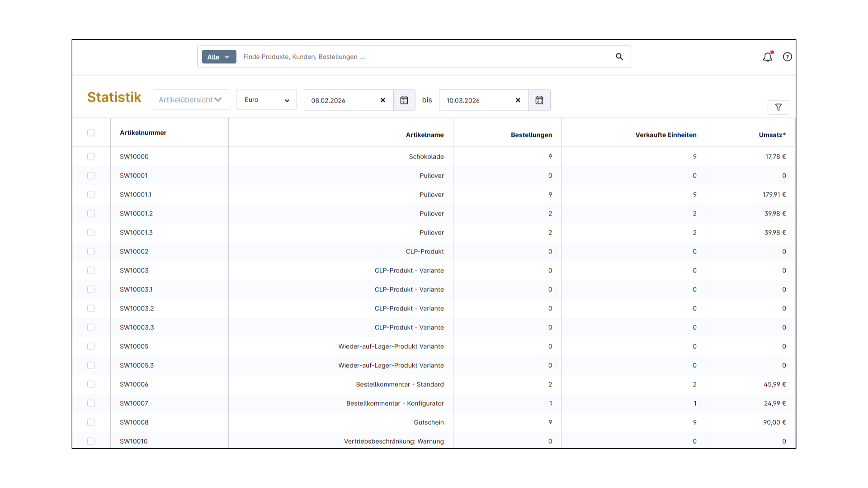The width and height of the screenshot is (868, 488).
Task: Click the Bestellungen column header
Action: [531, 135]
